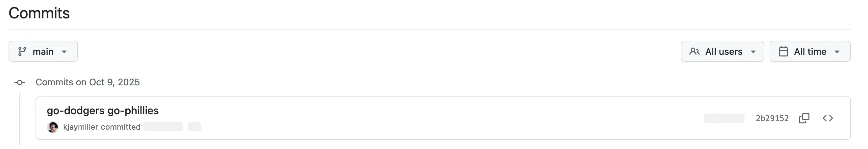Click kjaymiller's avatar image
Screen dimensions: 868x149
coord(53,127)
